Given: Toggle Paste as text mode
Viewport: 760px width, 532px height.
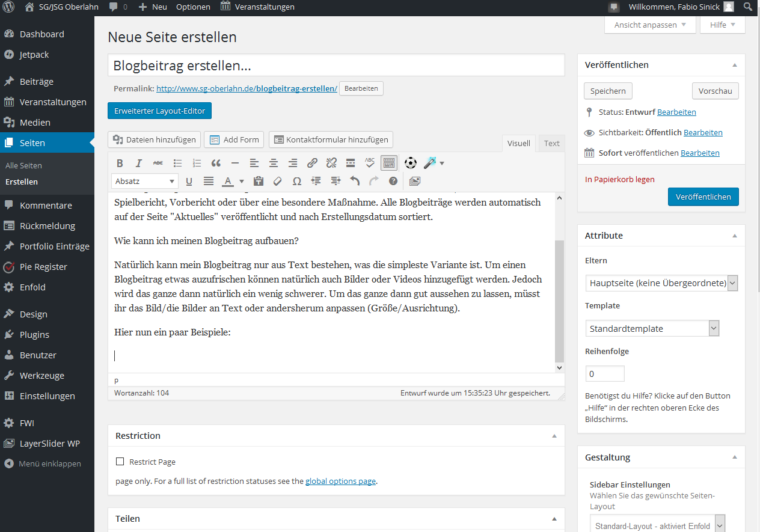Looking at the screenshot, I should 258,181.
